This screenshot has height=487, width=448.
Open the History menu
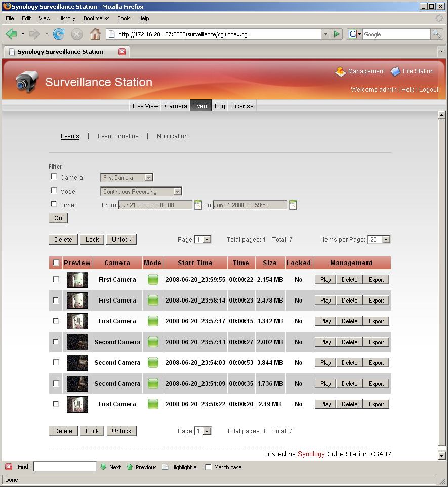(x=67, y=18)
